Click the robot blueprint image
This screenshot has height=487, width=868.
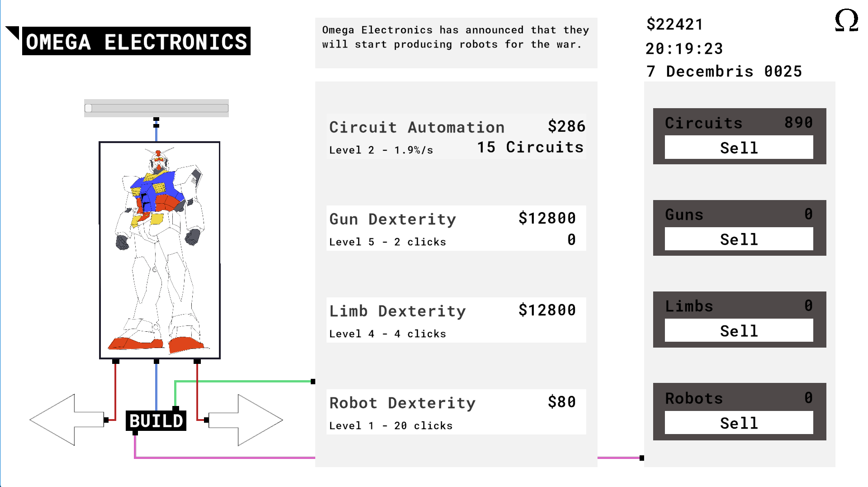(160, 250)
